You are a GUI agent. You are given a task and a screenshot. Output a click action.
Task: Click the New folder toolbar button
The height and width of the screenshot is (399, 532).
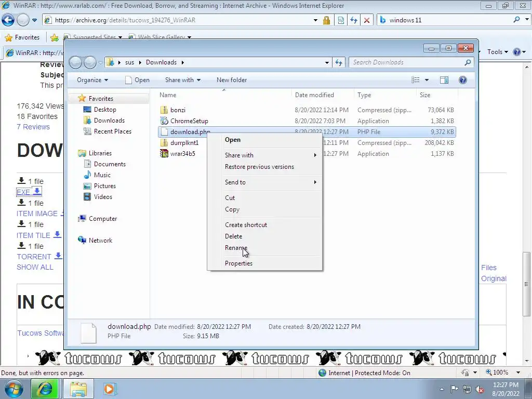(232, 80)
